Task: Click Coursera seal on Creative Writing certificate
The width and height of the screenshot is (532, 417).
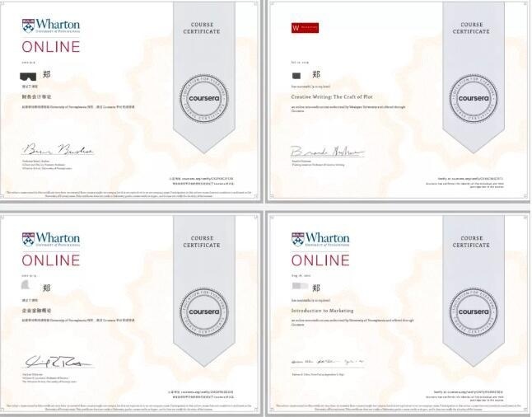Action: pos(474,98)
